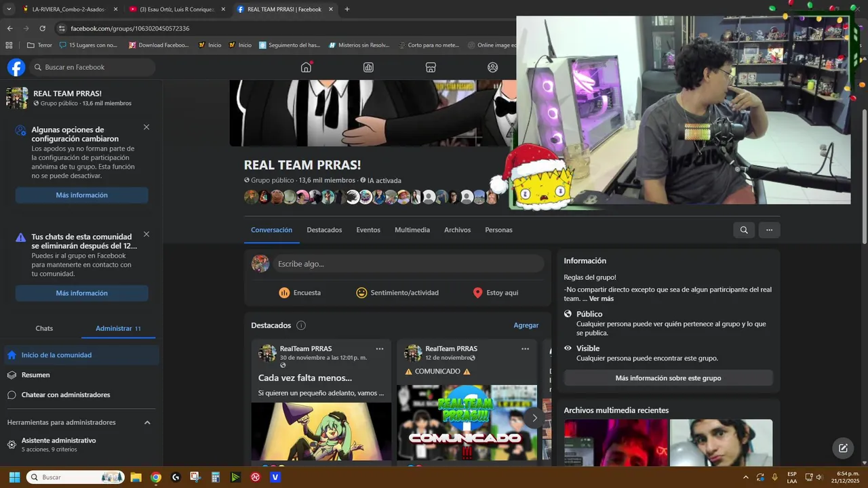Open the Windows Start menu
The height and width of the screenshot is (488, 868).
point(14,477)
